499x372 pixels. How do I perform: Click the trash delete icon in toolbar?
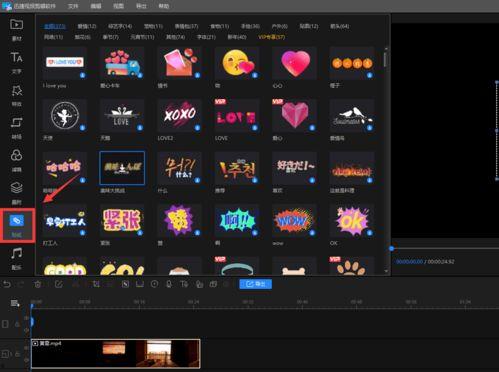pyautogui.click(x=38, y=284)
